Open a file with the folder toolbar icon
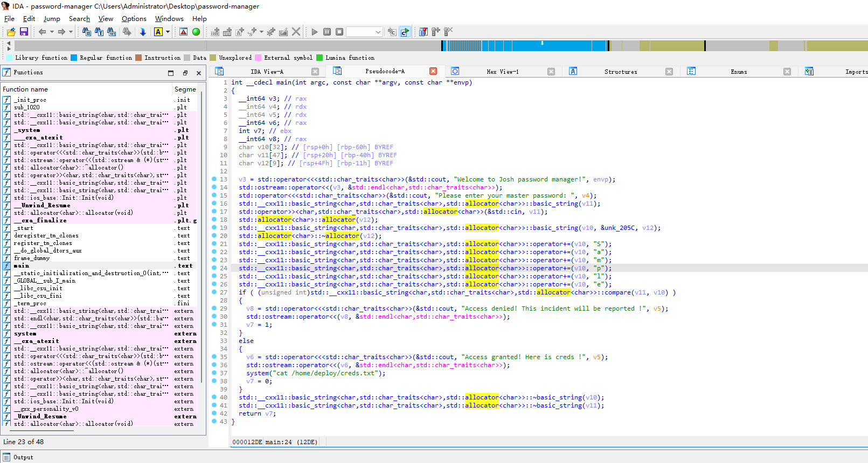Viewport: 868px width, 463px height. 11,32
